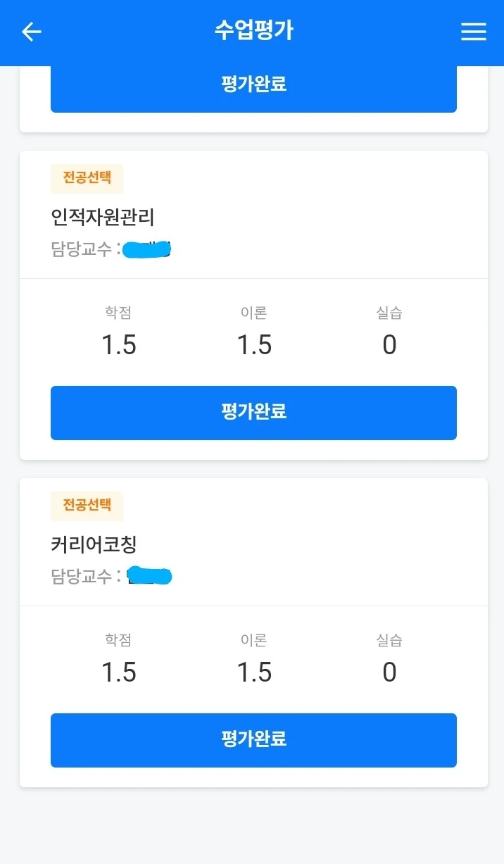Tap 실습 value 0 in 커리어코칭 card
The image size is (504, 864).
click(389, 672)
